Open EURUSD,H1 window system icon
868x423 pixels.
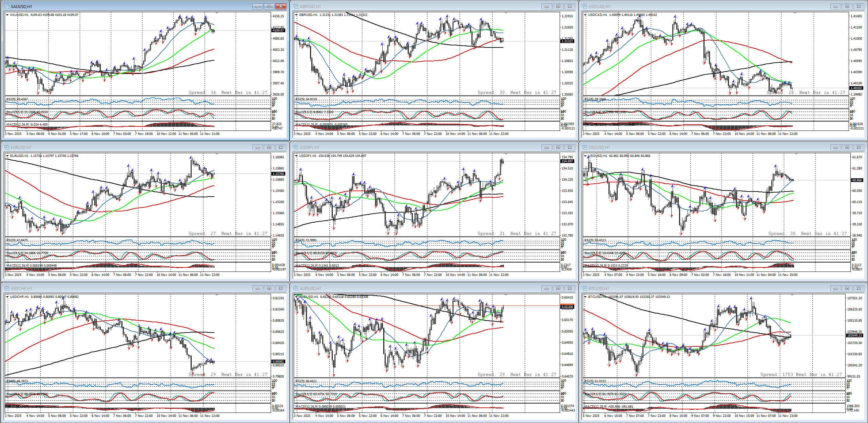tap(7, 147)
